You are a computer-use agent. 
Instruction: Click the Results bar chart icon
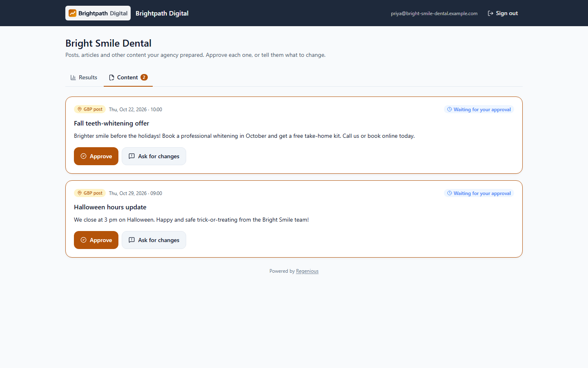[x=73, y=77]
